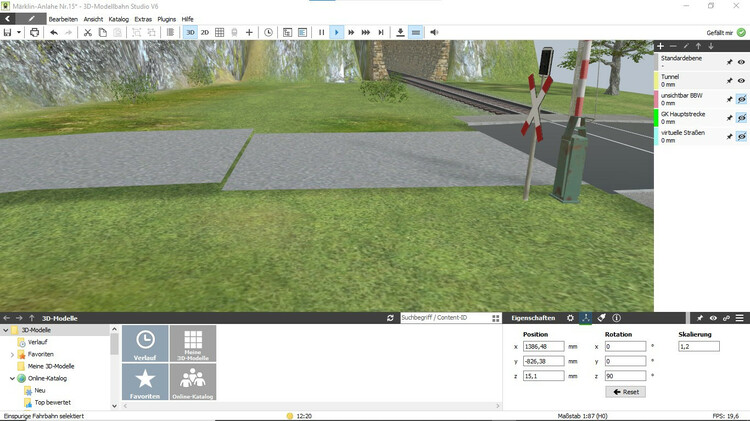Toggle visibility of Tunnel layer
Screen dimensions: 750x421
tap(741, 81)
